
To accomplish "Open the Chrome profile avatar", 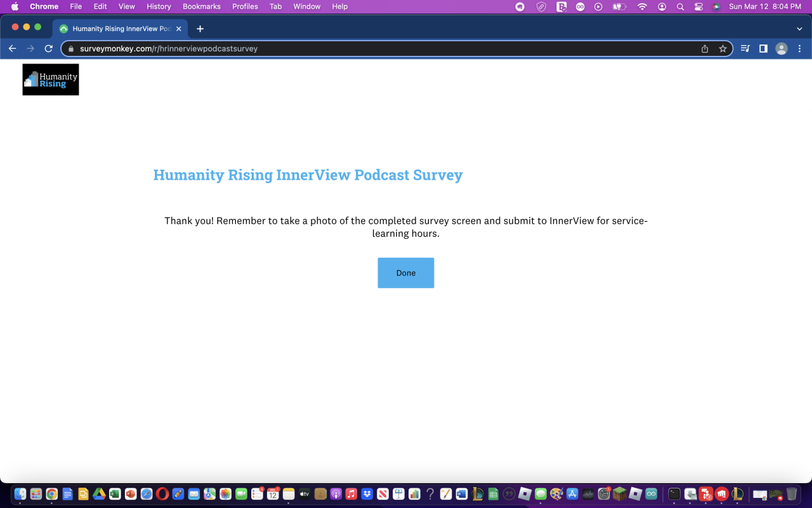I will [782, 49].
